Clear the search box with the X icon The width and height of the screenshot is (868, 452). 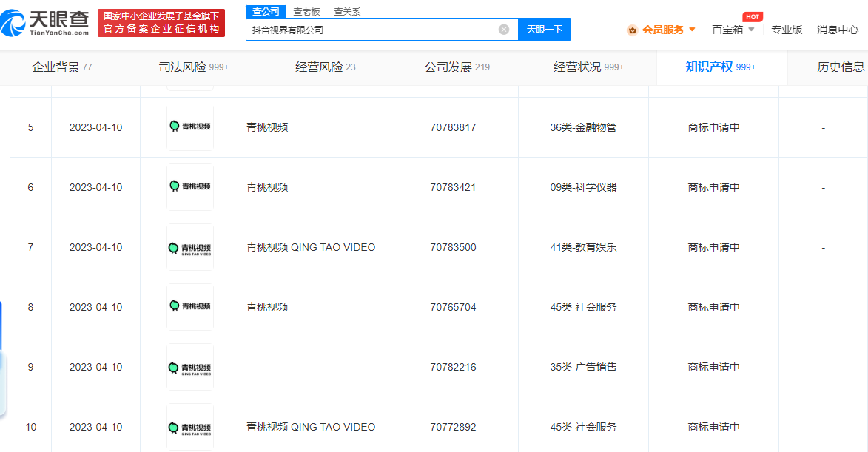[504, 30]
